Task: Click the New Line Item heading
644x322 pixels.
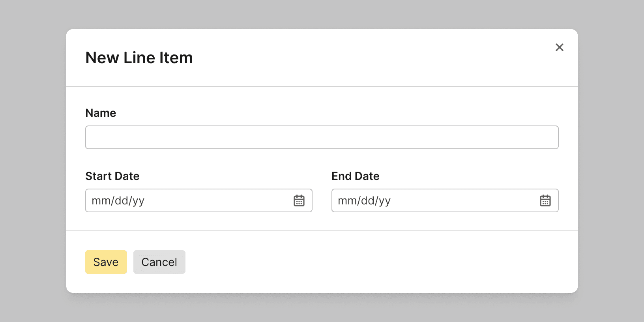Action: click(139, 58)
